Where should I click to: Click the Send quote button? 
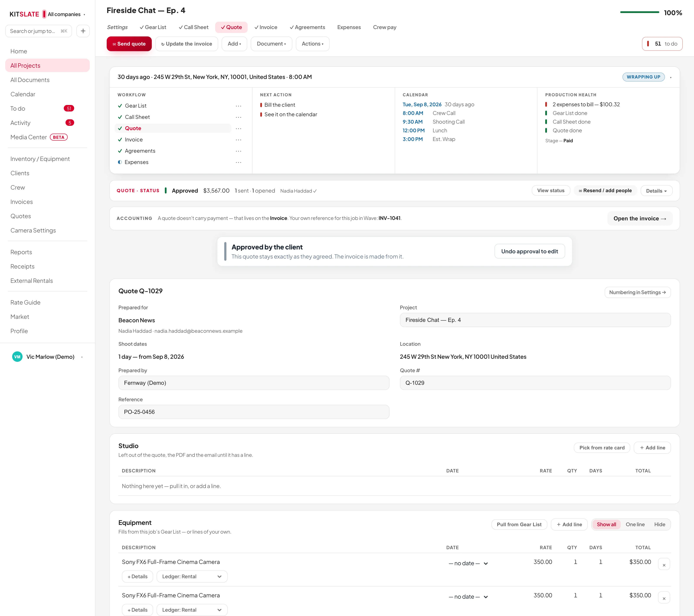pos(129,44)
